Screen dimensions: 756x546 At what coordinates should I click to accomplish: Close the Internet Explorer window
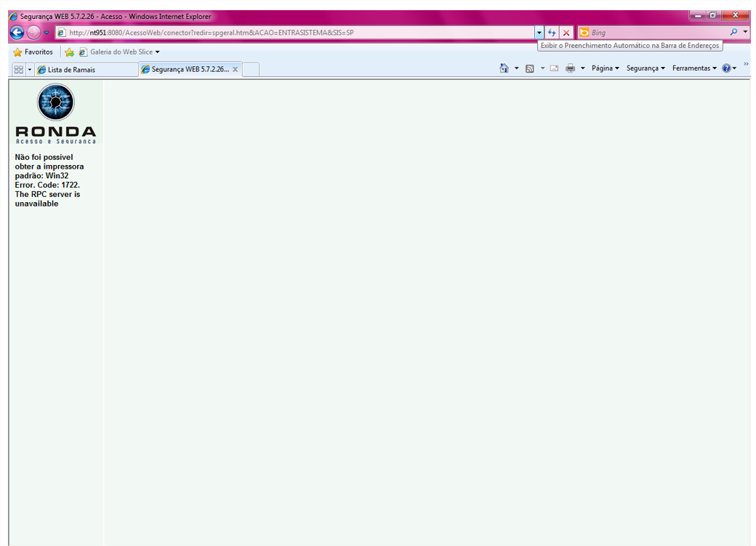click(735, 15)
